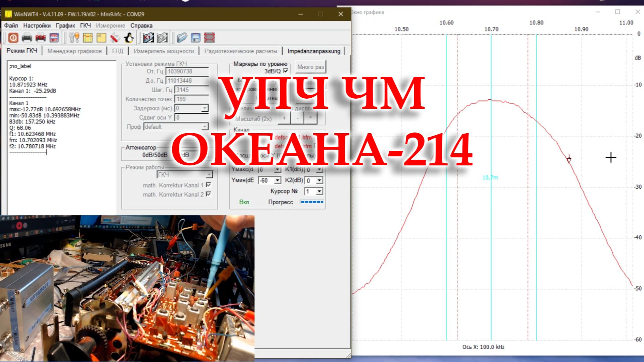
Task: Click the Сдвиг оси Y field
Action: coord(191,117)
